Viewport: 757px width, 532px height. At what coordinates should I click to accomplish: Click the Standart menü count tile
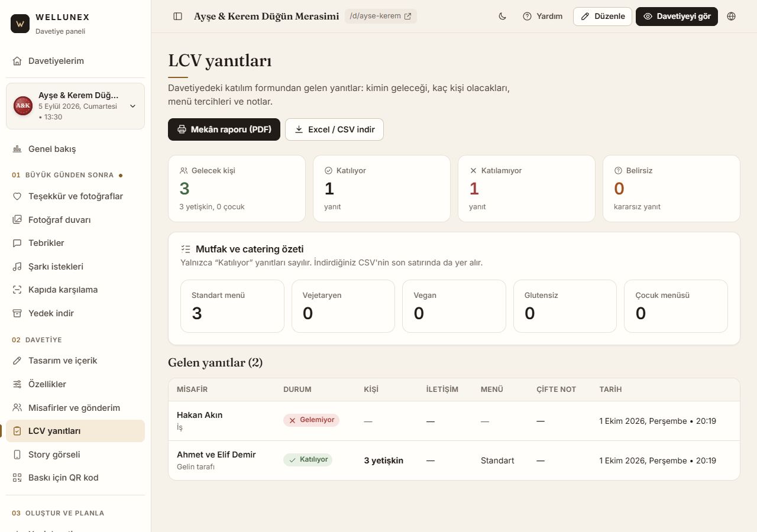(232, 306)
